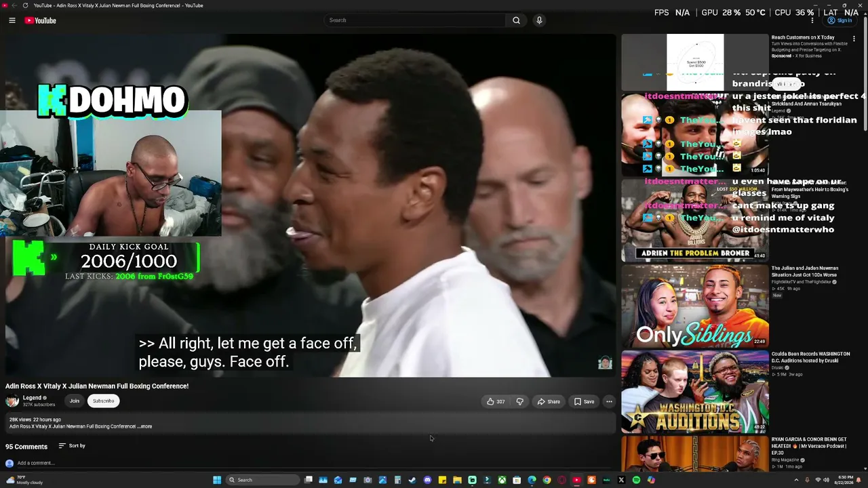Click the channel watermark in video corner
868x488 pixels.
(x=605, y=363)
